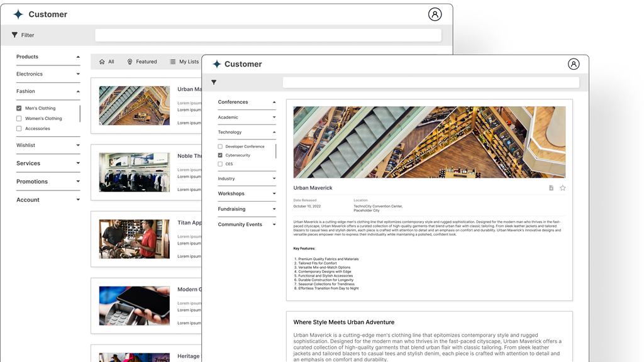The height and width of the screenshot is (362, 644).
Task: Collapse the Conferences section
Action: (x=247, y=102)
